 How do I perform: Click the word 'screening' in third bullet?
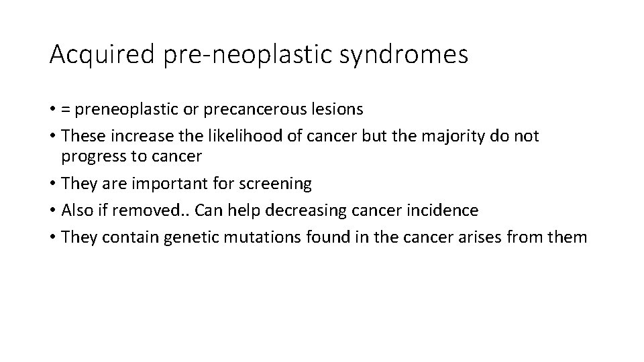coord(275,184)
